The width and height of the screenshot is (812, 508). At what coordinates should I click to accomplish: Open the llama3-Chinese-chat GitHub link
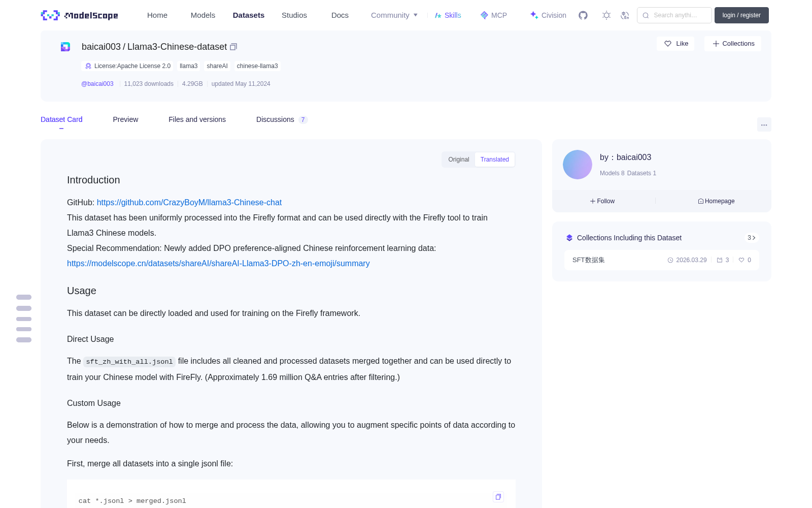pos(189,202)
